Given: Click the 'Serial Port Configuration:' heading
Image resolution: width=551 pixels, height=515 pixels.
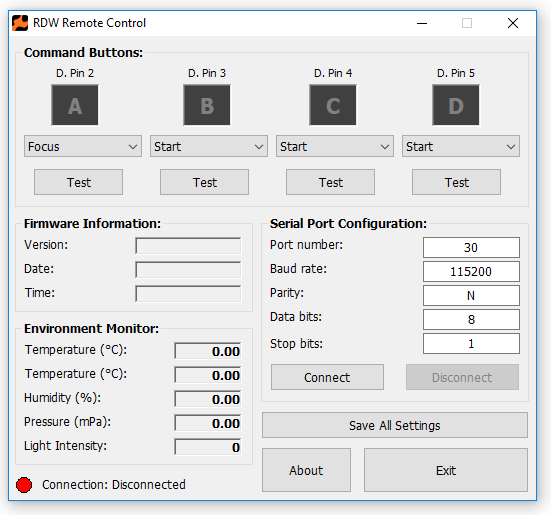Looking at the screenshot, I should tap(348, 224).
